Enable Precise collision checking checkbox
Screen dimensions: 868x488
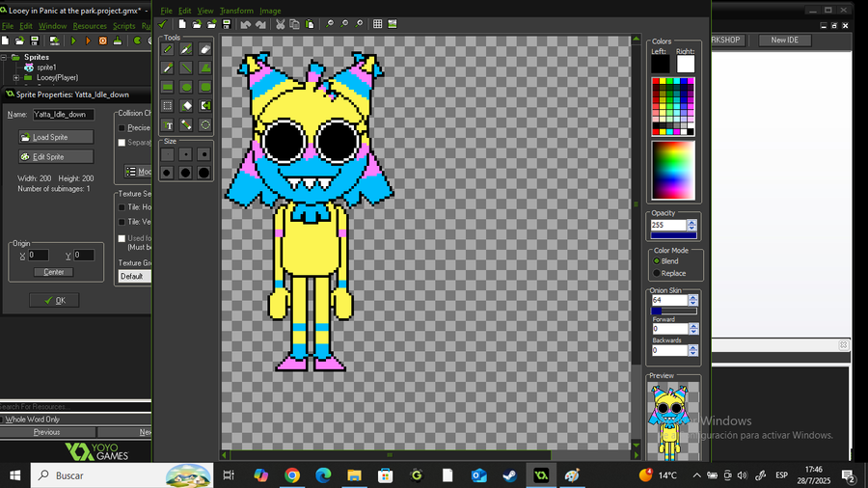pyautogui.click(x=122, y=128)
